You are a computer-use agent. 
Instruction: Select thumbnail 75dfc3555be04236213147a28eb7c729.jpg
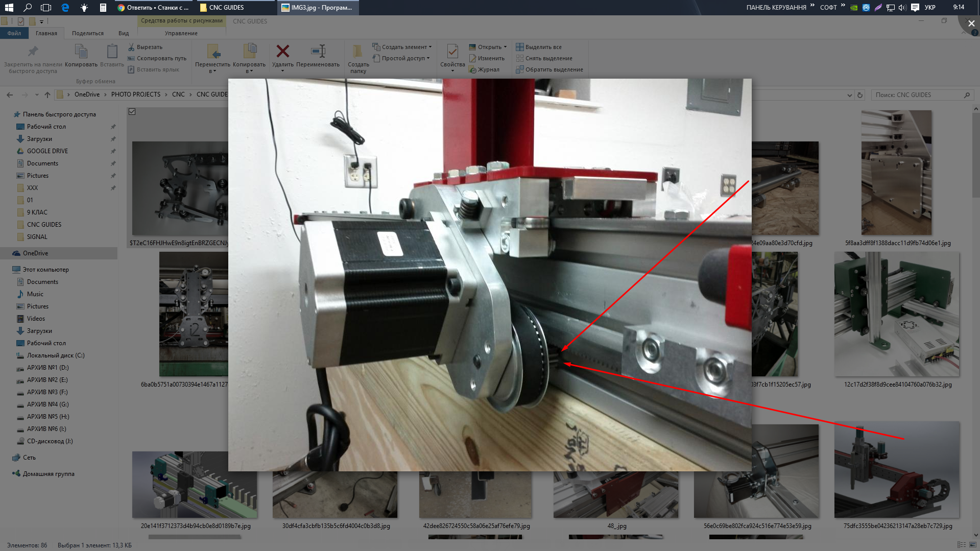click(897, 475)
